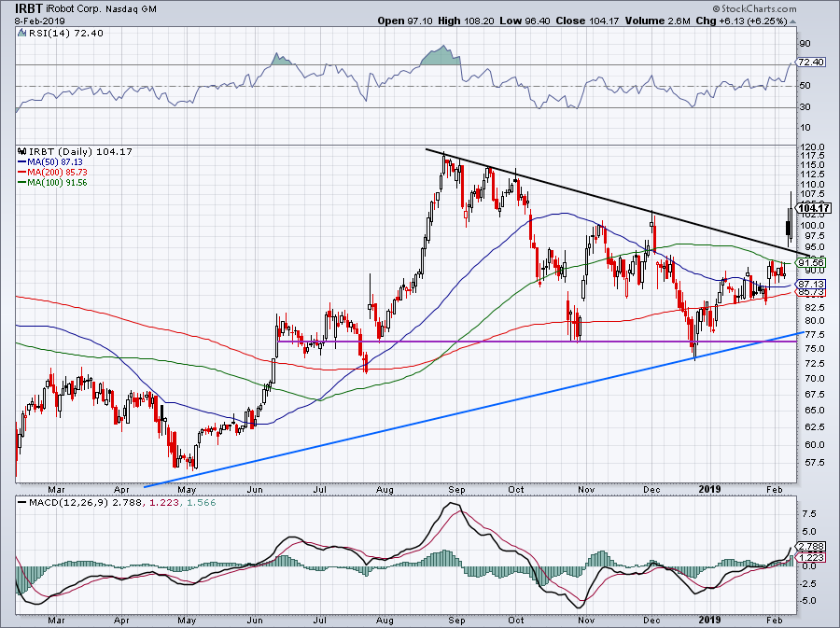Click the 90 level on RSI axis
The width and height of the screenshot is (840, 628).
tap(805, 43)
